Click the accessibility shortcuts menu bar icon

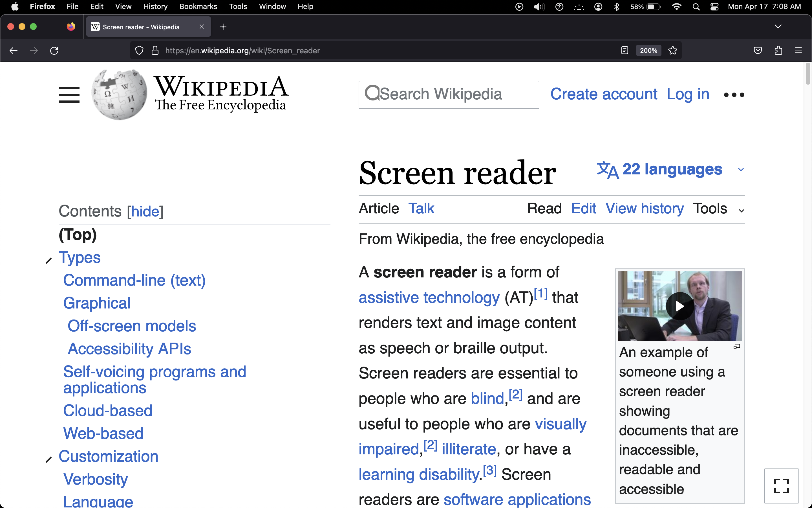pos(559,7)
